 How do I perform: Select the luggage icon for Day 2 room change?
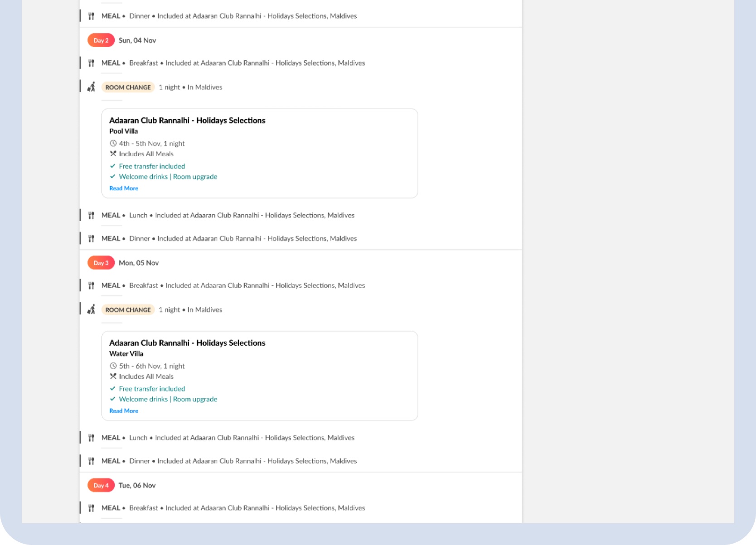click(x=91, y=87)
